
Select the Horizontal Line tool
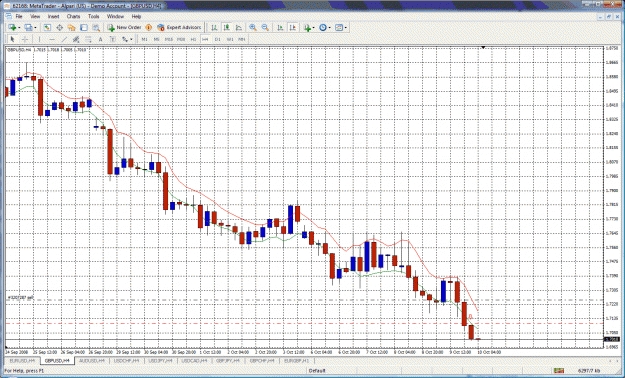point(52,39)
